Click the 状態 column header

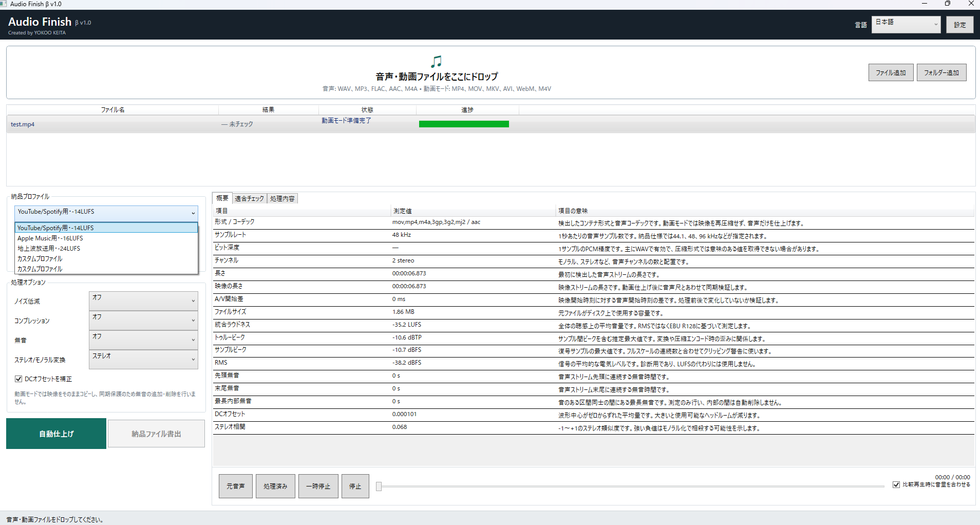[367, 110]
